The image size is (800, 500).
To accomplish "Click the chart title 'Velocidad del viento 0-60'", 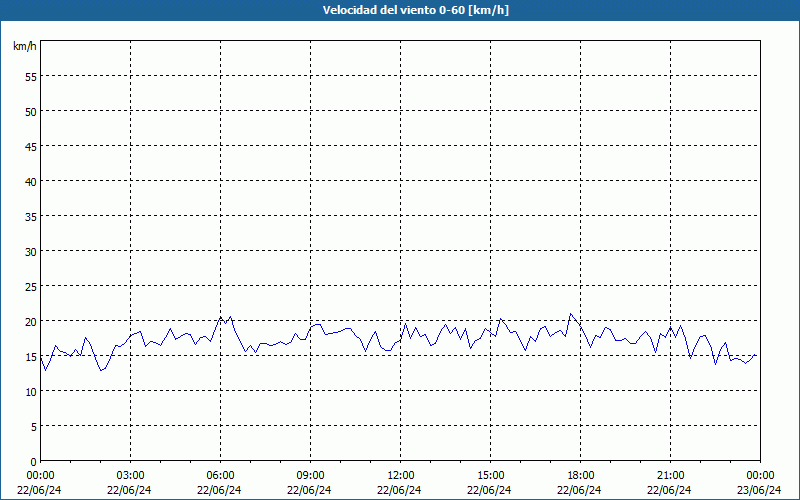I will (x=401, y=11).
